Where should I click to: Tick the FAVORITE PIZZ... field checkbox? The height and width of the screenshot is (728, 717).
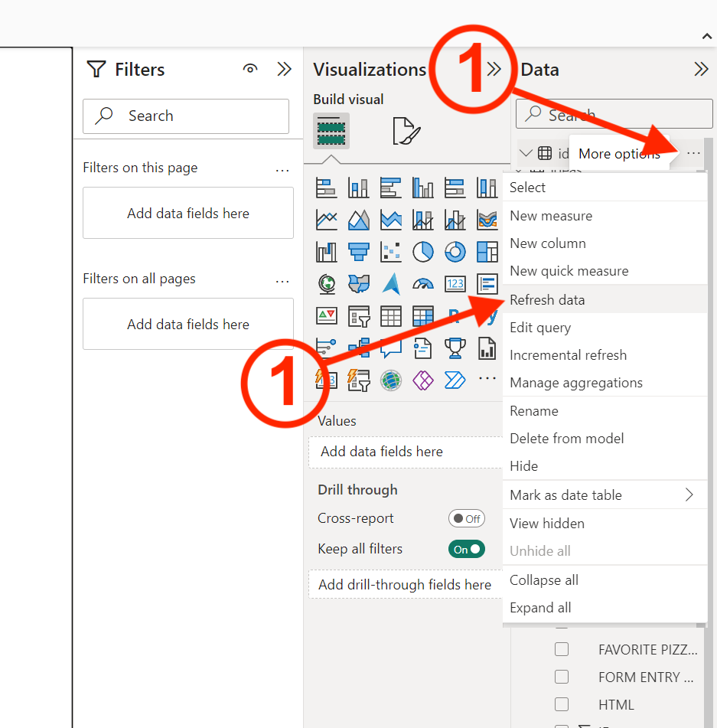[562, 649]
